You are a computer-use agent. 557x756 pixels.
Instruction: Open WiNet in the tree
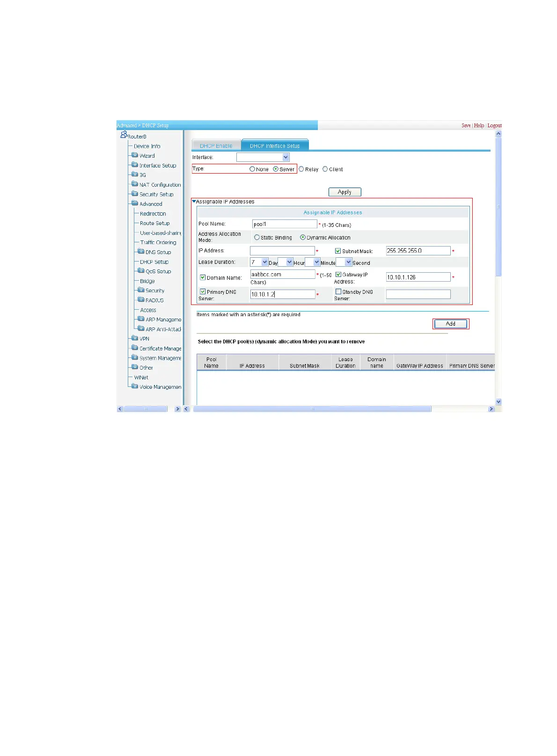141,377
